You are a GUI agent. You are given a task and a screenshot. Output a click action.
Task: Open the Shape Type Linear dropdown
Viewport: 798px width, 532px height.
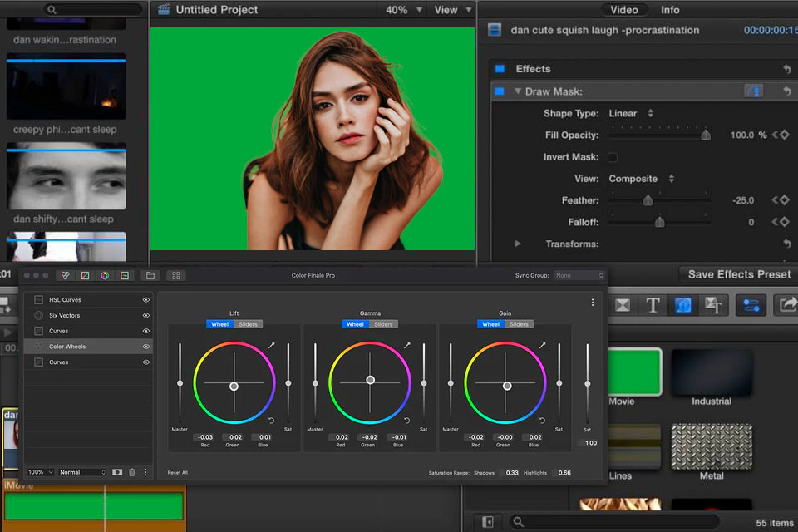pyautogui.click(x=631, y=113)
